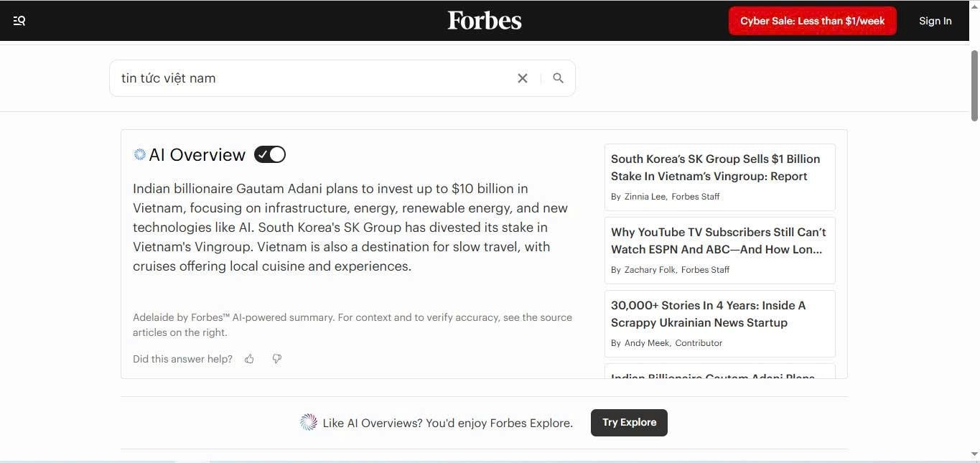Open the Forbes menu search icon

pos(19,21)
